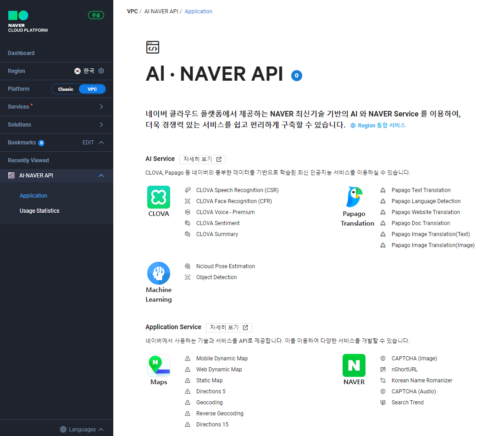Open region settings gear icon
Image resolution: width=504 pixels, height=436 pixels.
point(101,71)
